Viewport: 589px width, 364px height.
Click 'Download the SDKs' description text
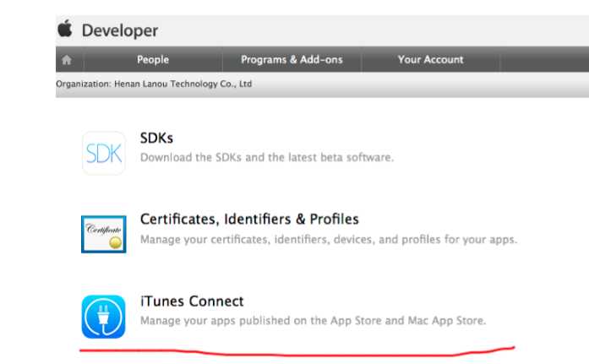[x=267, y=157]
